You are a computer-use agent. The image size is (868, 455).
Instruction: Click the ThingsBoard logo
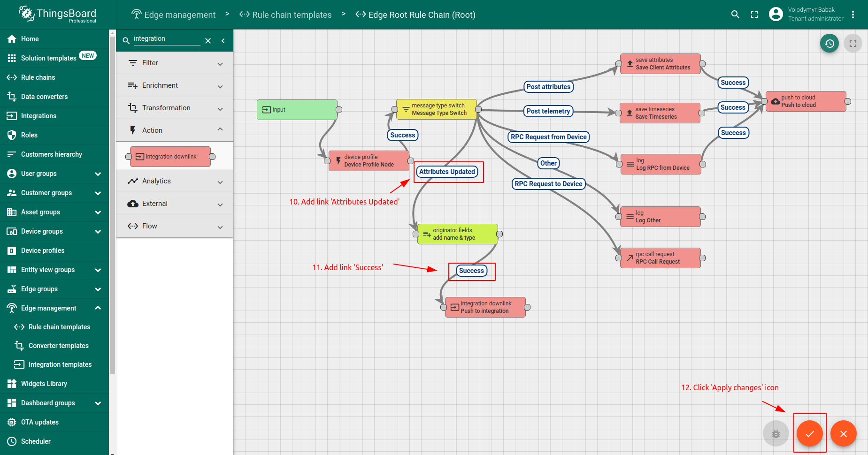pos(57,15)
